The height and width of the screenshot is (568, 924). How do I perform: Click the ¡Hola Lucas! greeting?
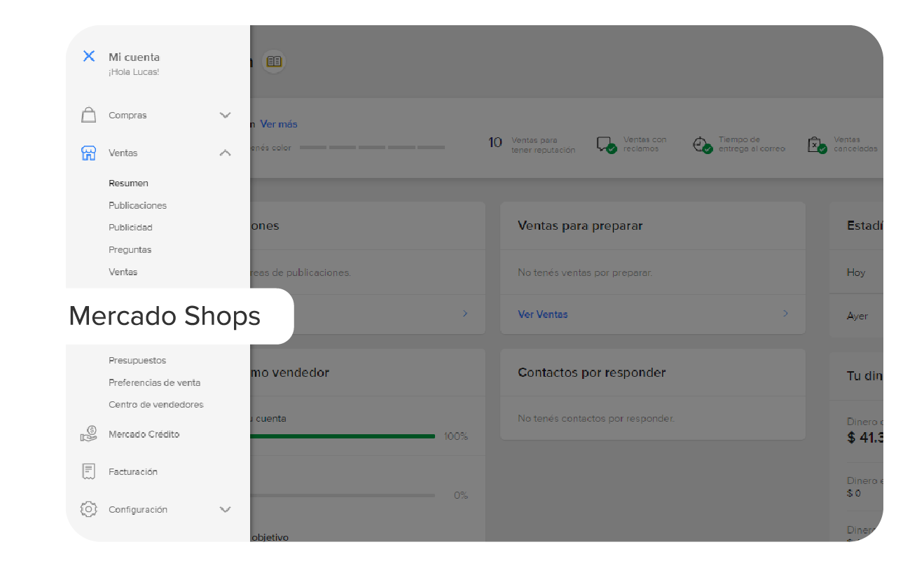point(134,72)
